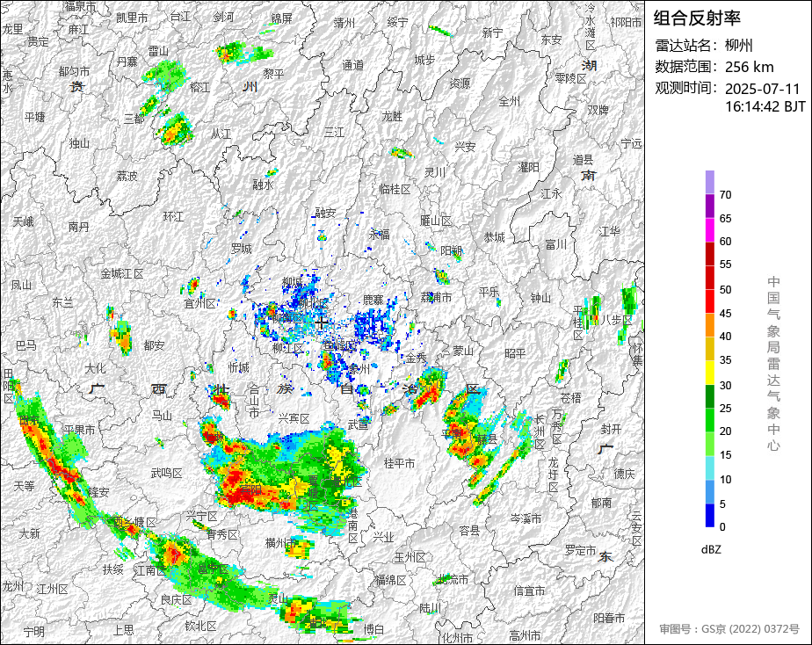Click the 南丹 map label

coord(79,227)
